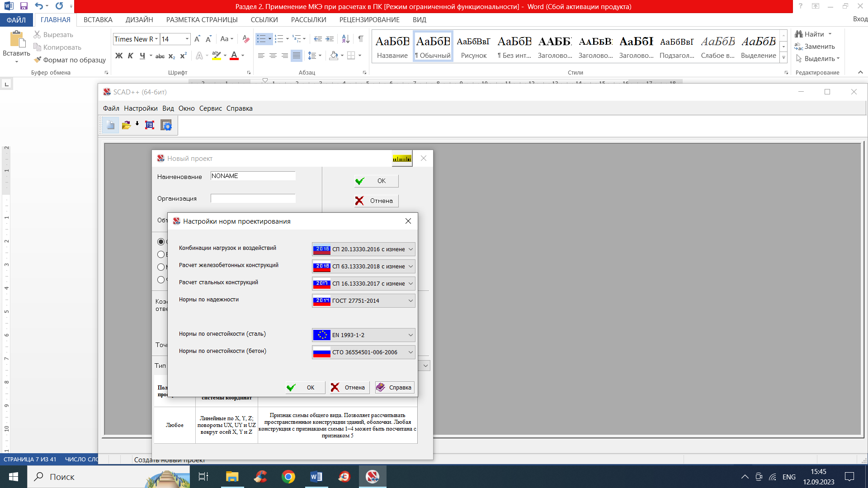Apply Underline (Ч) formatting
The height and width of the screenshot is (488, 868).
[x=142, y=56]
